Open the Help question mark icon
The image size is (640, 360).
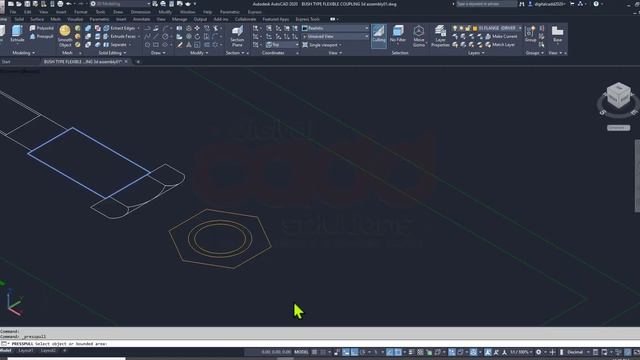[x=596, y=4]
